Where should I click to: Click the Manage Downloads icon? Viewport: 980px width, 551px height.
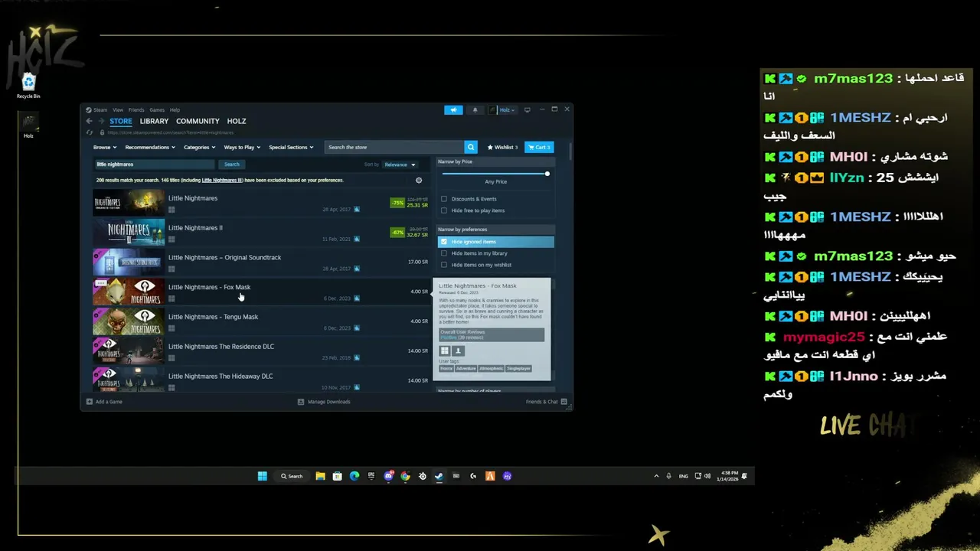pos(302,402)
